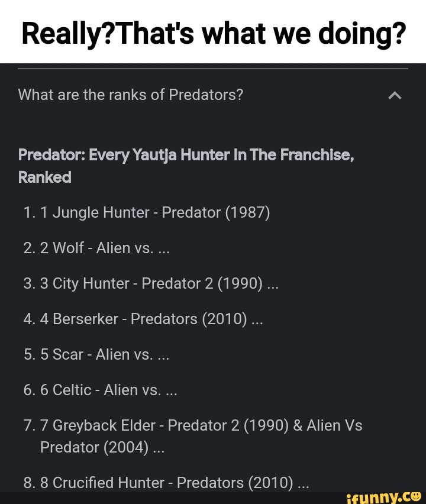Select list item '1 Jungle Hunter - Predator (1987)'
The image size is (426, 504).
[x=147, y=212]
